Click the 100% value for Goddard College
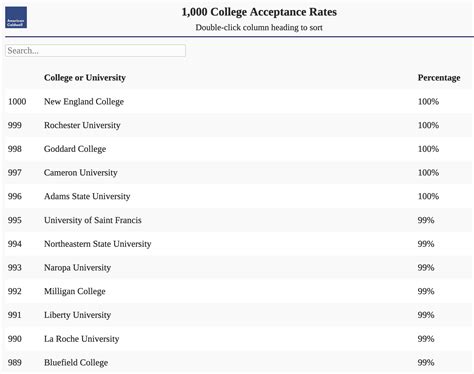 [428, 149]
